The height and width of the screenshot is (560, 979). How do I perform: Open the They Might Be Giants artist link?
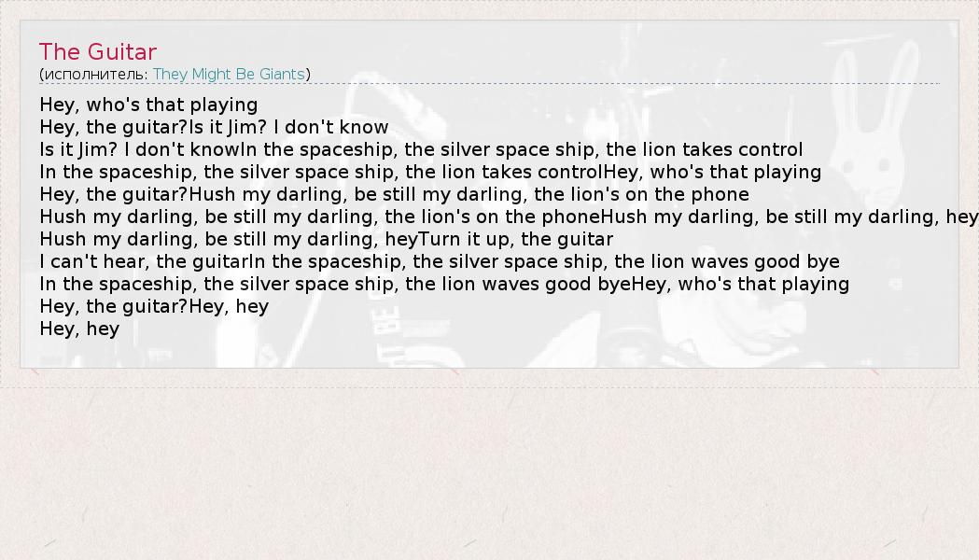[x=229, y=74]
